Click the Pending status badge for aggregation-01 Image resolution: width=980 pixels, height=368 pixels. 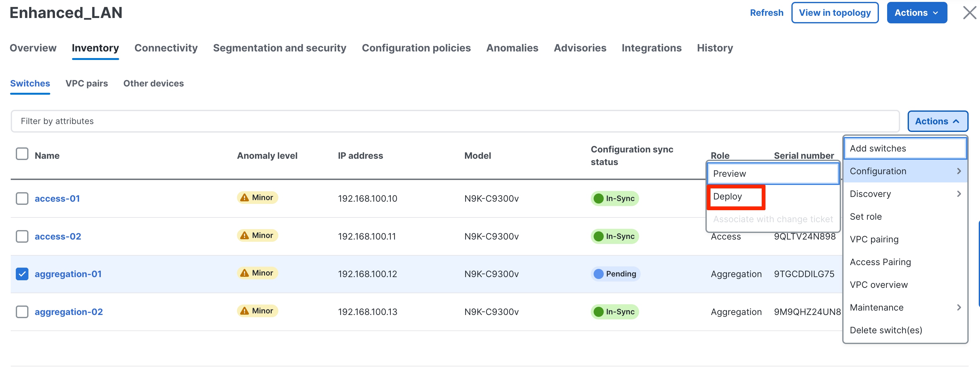click(x=615, y=274)
